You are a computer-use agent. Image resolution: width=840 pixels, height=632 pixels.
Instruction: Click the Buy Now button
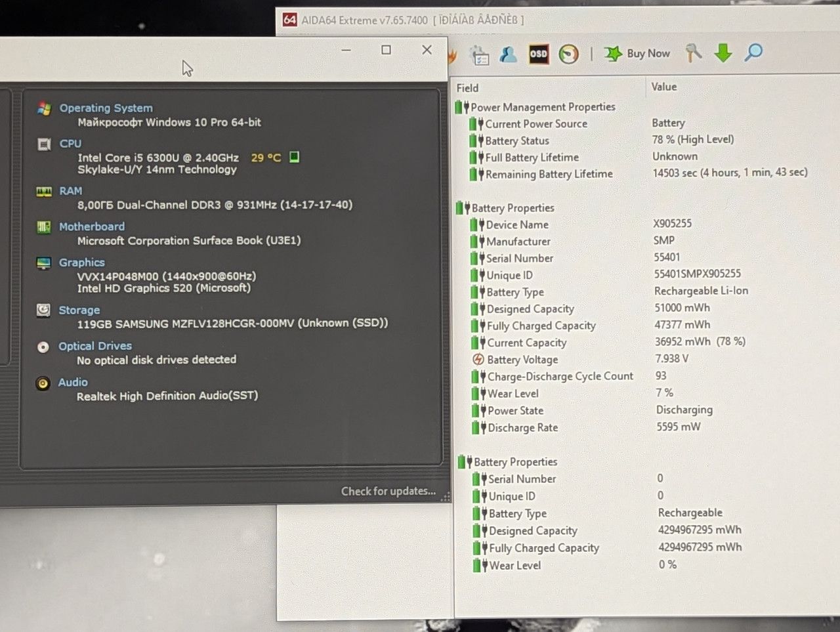click(x=637, y=54)
